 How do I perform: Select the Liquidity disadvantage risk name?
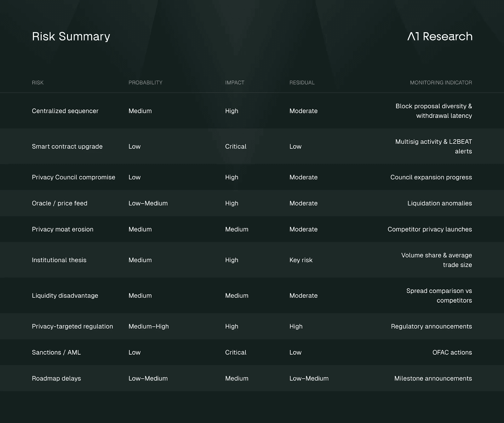pyautogui.click(x=65, y=296)
